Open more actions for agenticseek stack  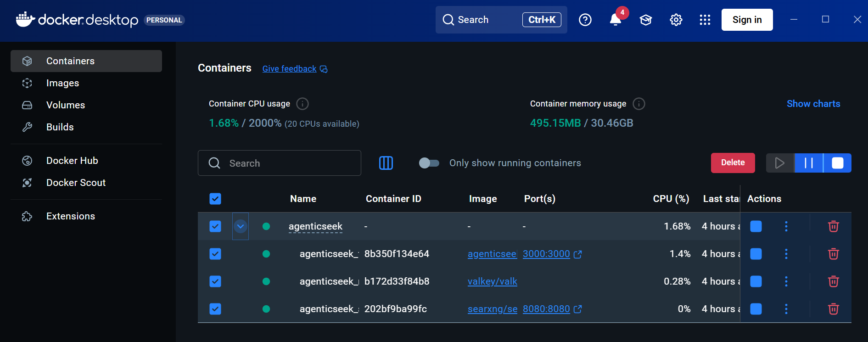pos(786,226)
